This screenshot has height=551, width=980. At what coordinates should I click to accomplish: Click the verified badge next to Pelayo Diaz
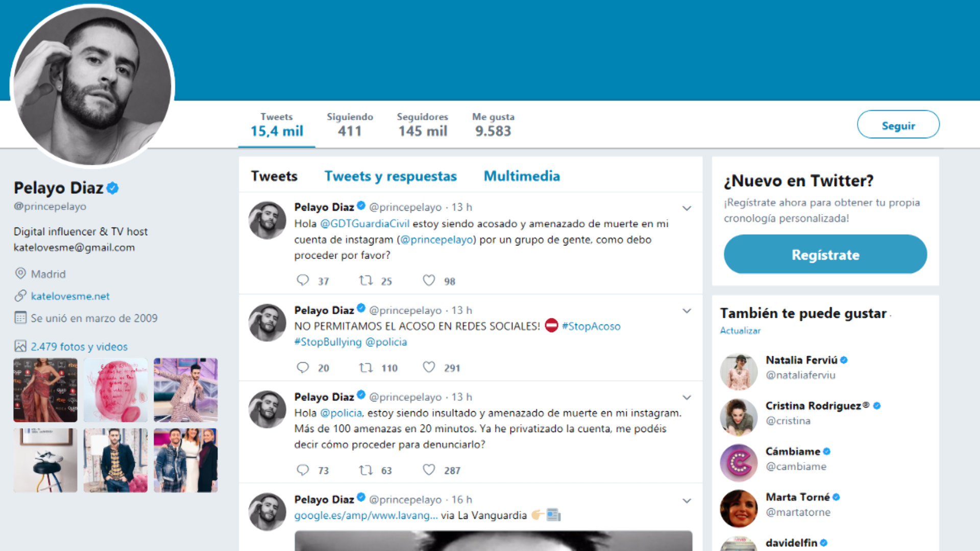[x=113, y=188]
